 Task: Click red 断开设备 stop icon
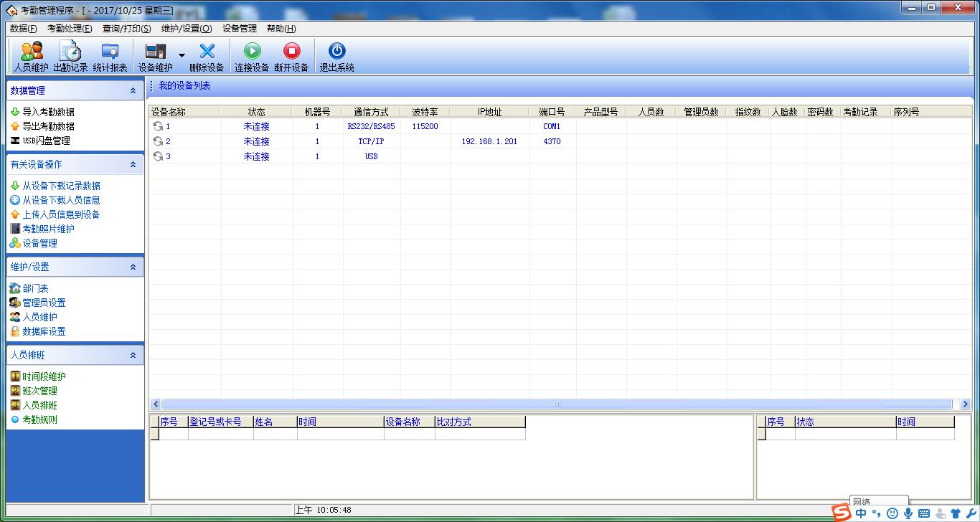coord(291,51)
